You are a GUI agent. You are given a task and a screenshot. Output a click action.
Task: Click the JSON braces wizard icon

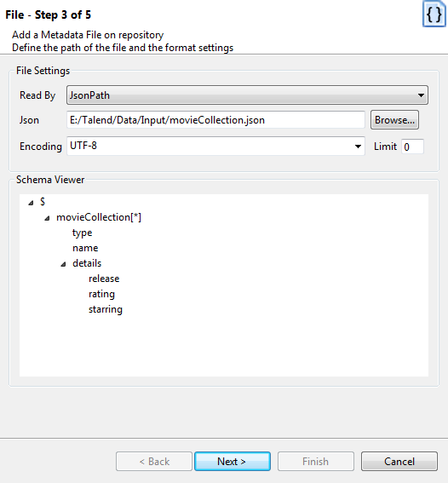pos(434,14)
